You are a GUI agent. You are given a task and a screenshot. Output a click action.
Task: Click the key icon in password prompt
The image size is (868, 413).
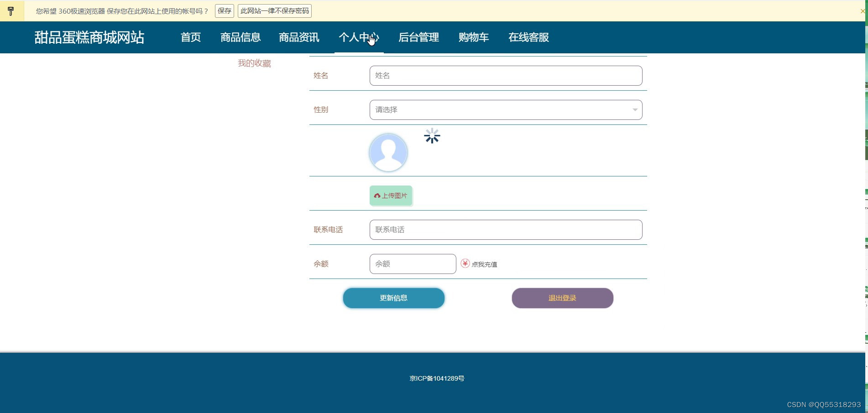coord(11,11)
